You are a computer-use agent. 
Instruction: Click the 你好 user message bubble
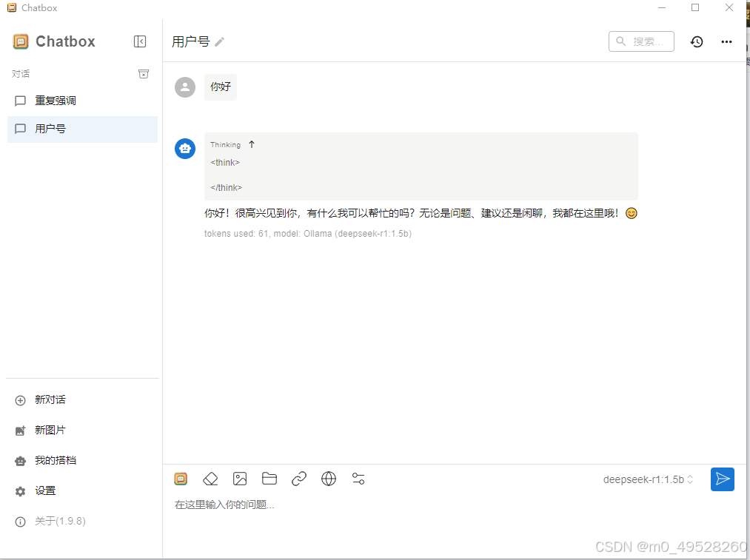pyautogui.click(x=221, y=87)
